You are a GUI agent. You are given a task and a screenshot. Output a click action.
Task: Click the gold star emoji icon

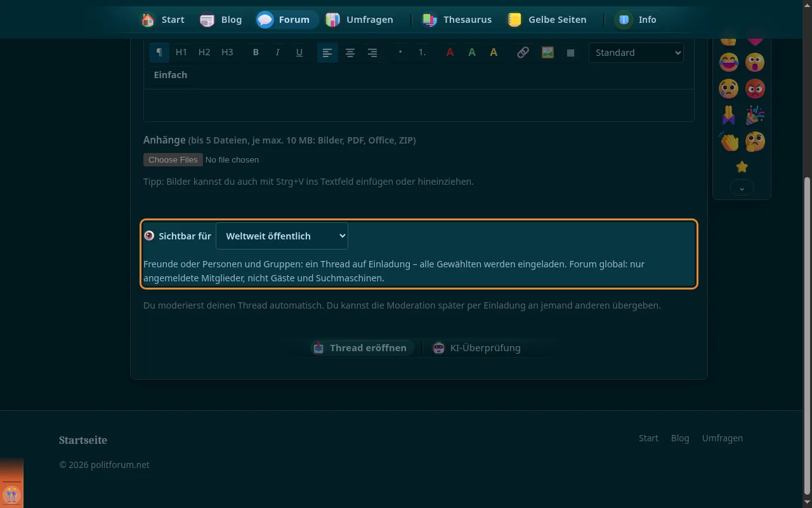coord(742,167)
